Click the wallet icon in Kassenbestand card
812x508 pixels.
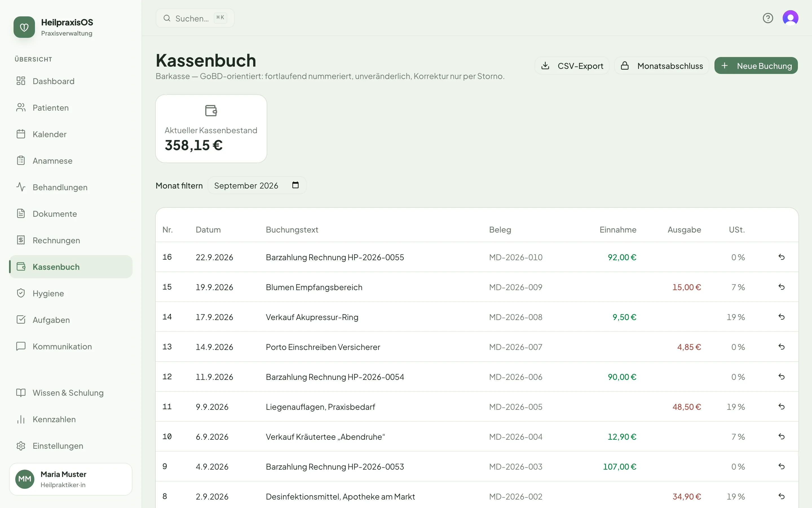tap(211, 111)
